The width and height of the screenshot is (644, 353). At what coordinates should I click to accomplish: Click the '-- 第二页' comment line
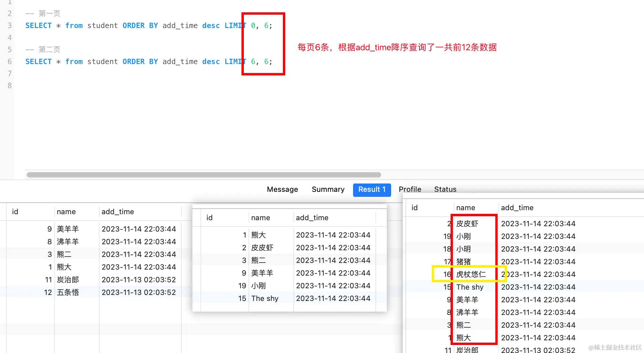pyautogui.click(x=43, y=50)
